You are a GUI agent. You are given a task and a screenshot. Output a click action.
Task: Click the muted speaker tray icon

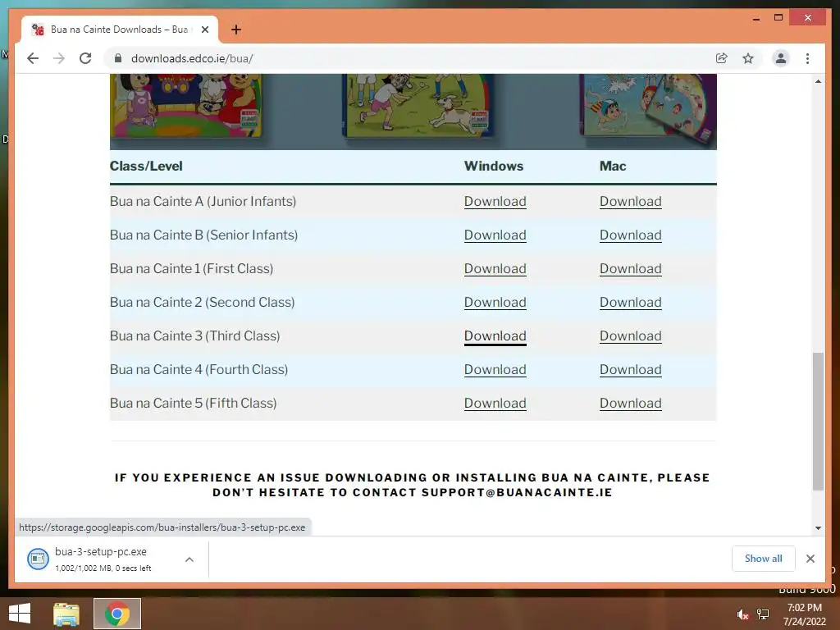point(742,614)
